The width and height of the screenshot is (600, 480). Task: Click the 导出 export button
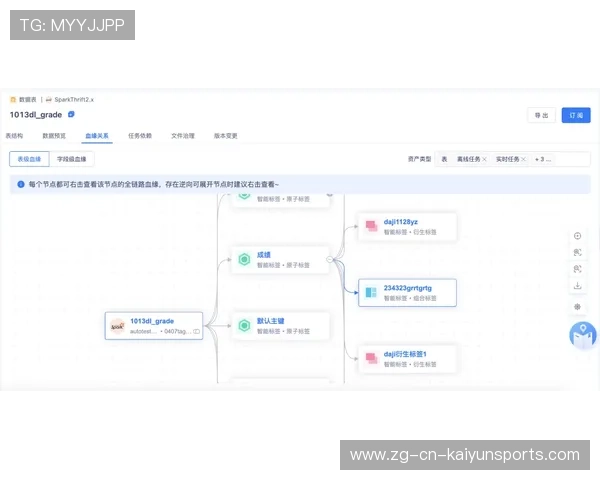click(541, 115)
